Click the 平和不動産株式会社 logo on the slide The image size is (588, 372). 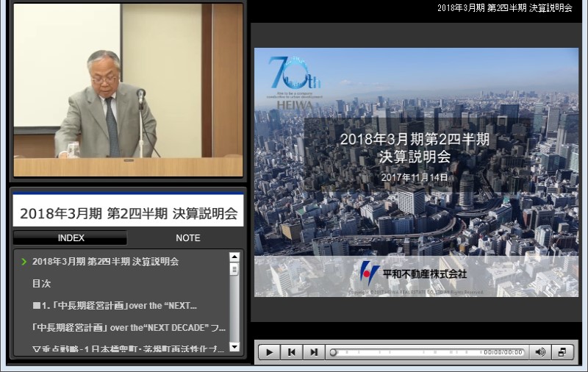pyautogui.click(x=413, y=273)
